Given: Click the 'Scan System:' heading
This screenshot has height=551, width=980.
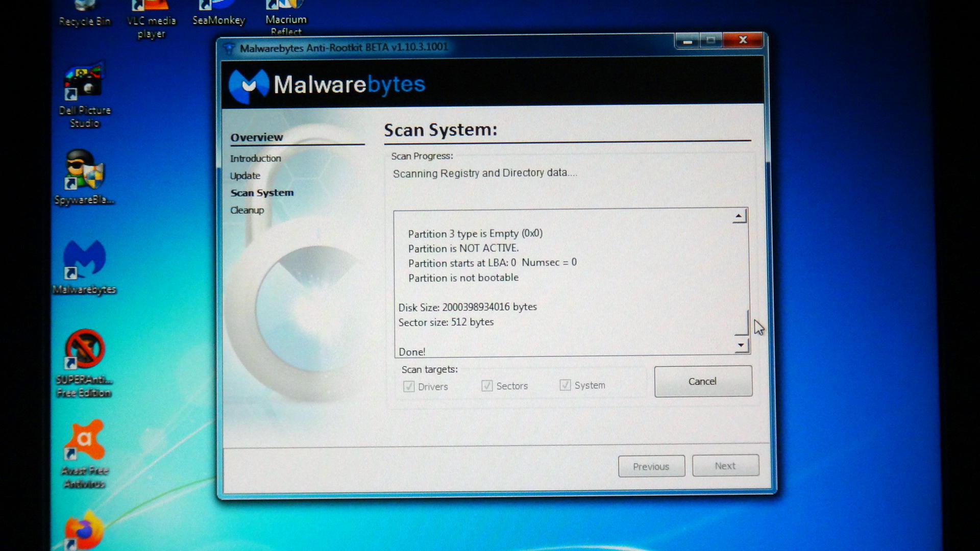Looking at the screenshot, I should tap(440, 130).
